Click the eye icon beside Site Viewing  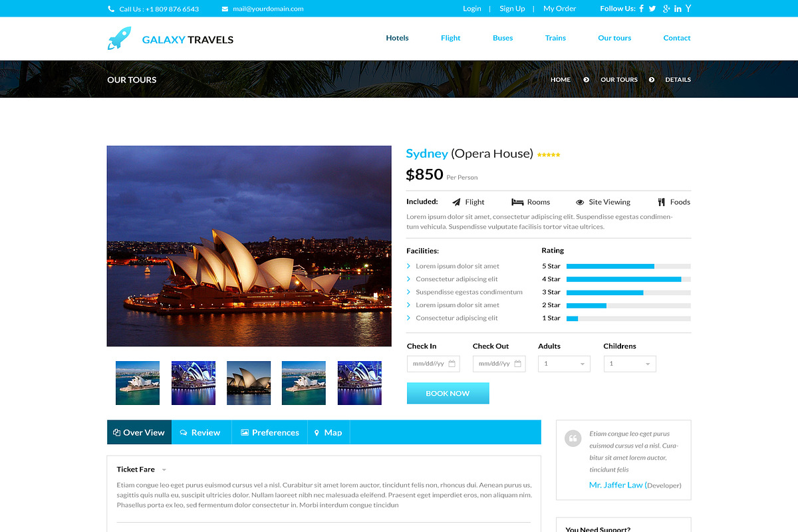tap(580, 202)
